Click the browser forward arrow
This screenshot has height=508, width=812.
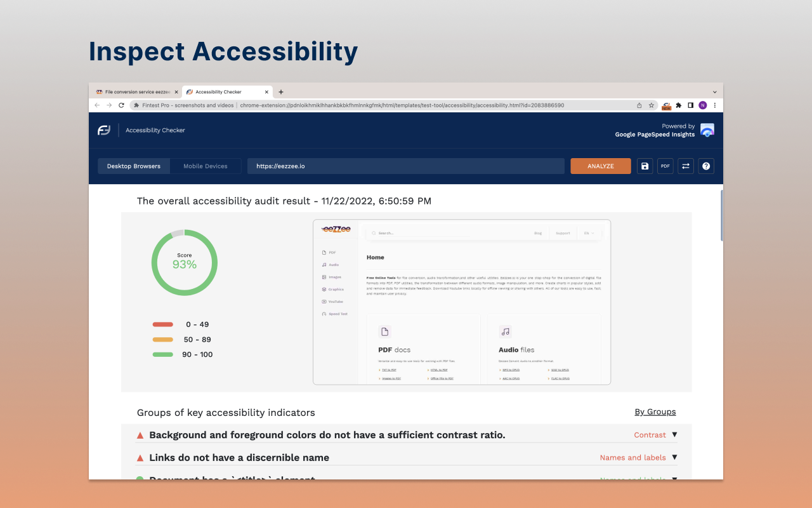[109, 105]
